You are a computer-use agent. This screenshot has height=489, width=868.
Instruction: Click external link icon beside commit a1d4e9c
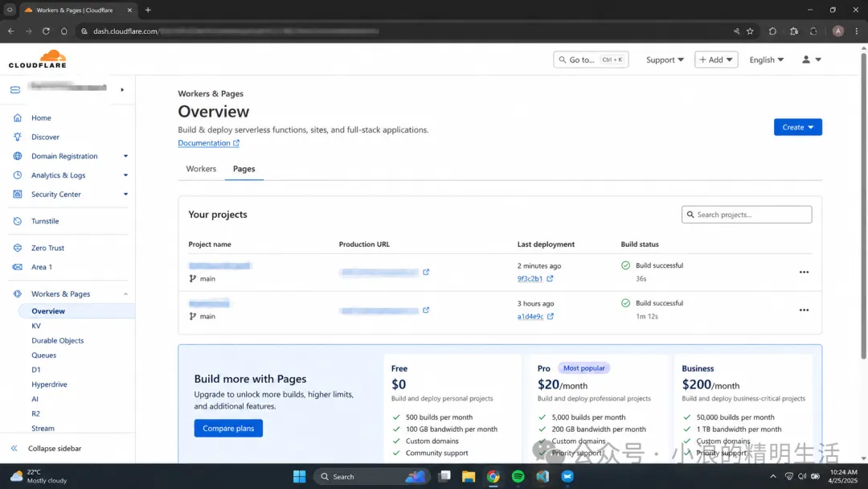551,316
